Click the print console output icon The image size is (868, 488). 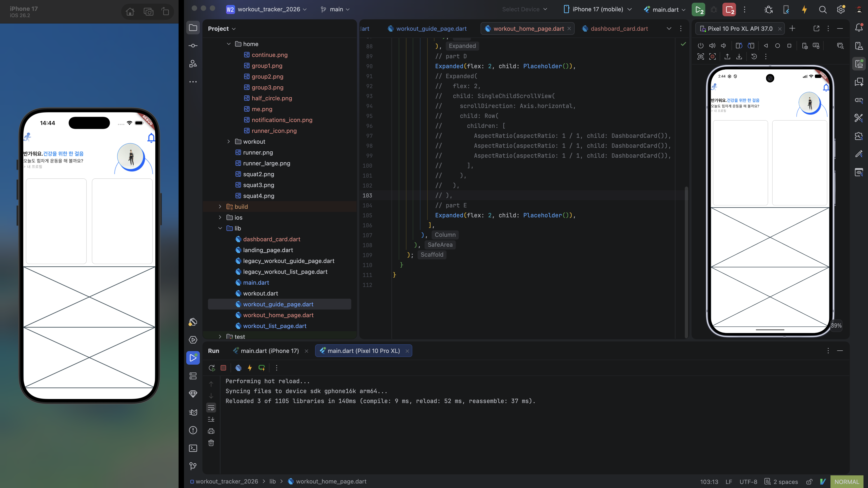click(211, 431)
